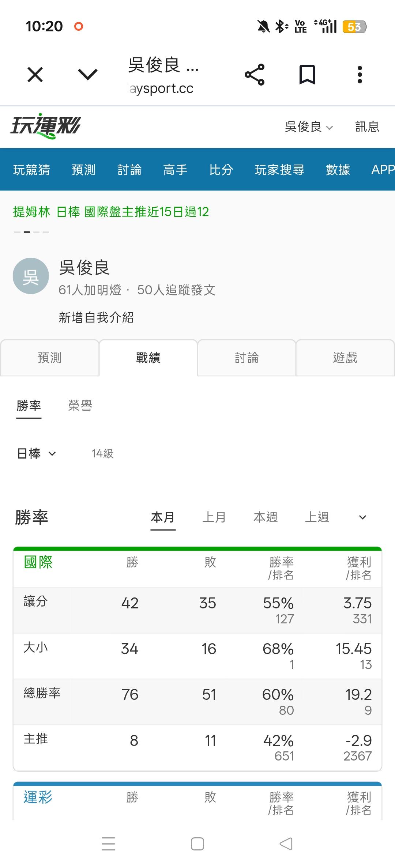Tap the 吳 profile avatar circle
395x868 pixels.
coord(31,276)
